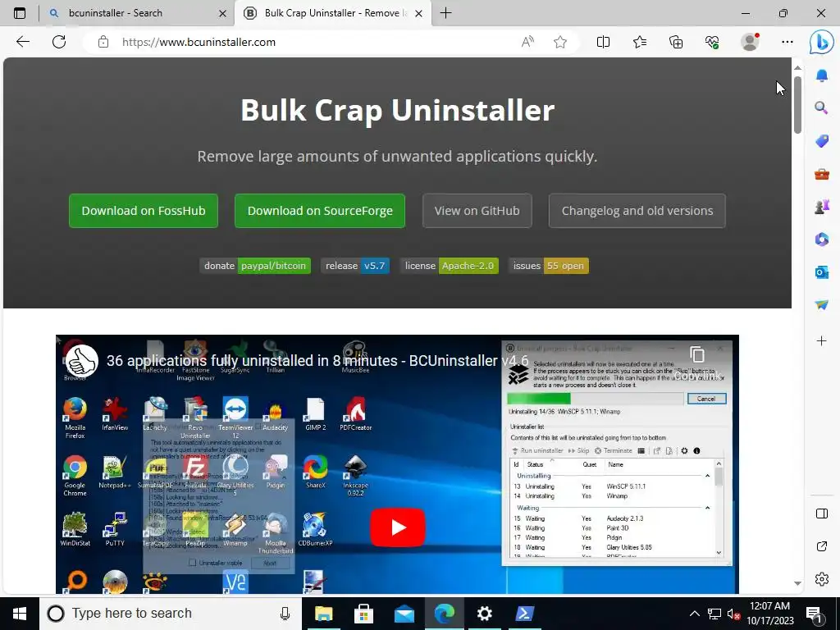Click the taskbar search box
Viewport: 840px width, 630px height.
[171, 614]
